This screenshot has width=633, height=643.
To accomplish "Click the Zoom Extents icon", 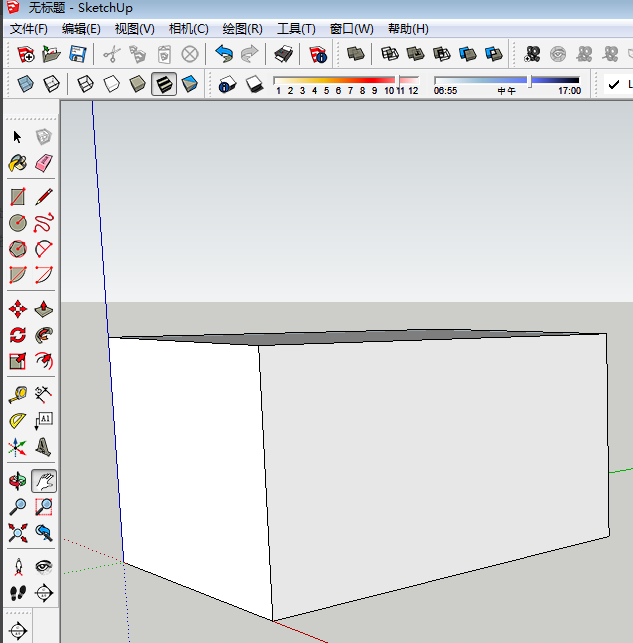I will 17,532.
